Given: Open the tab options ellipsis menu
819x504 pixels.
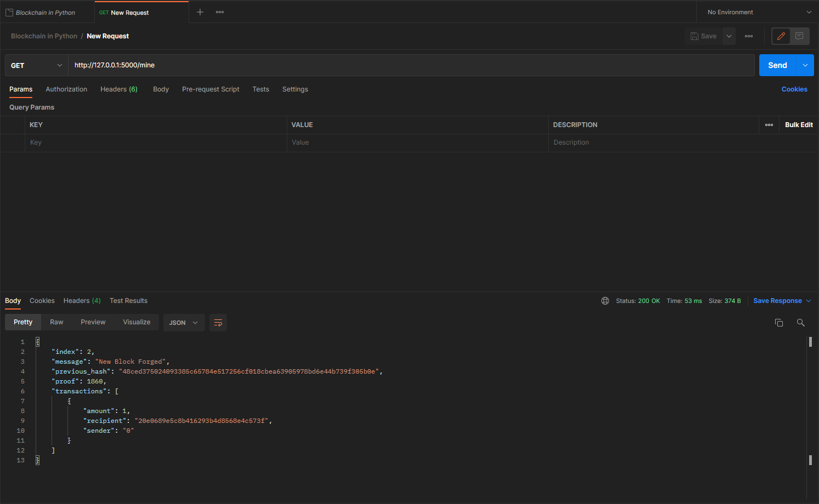Looking at the screenshot, I should (x=220, y=12).
